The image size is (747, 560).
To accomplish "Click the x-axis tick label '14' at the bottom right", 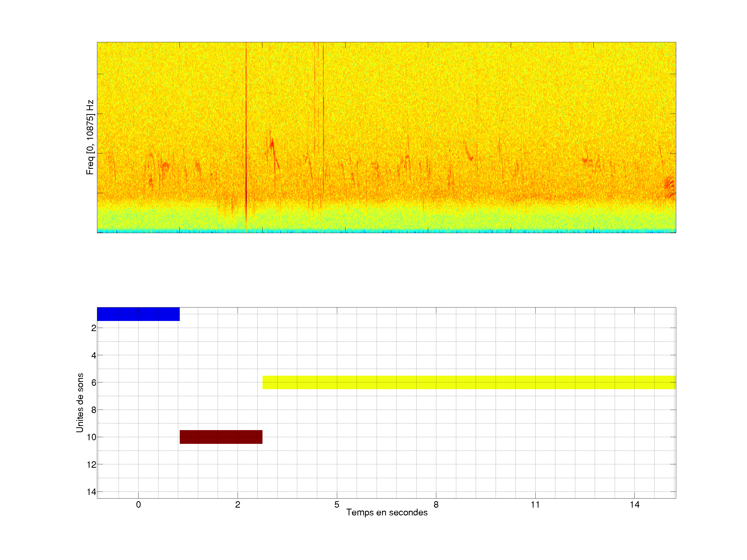I will (634, 505).
